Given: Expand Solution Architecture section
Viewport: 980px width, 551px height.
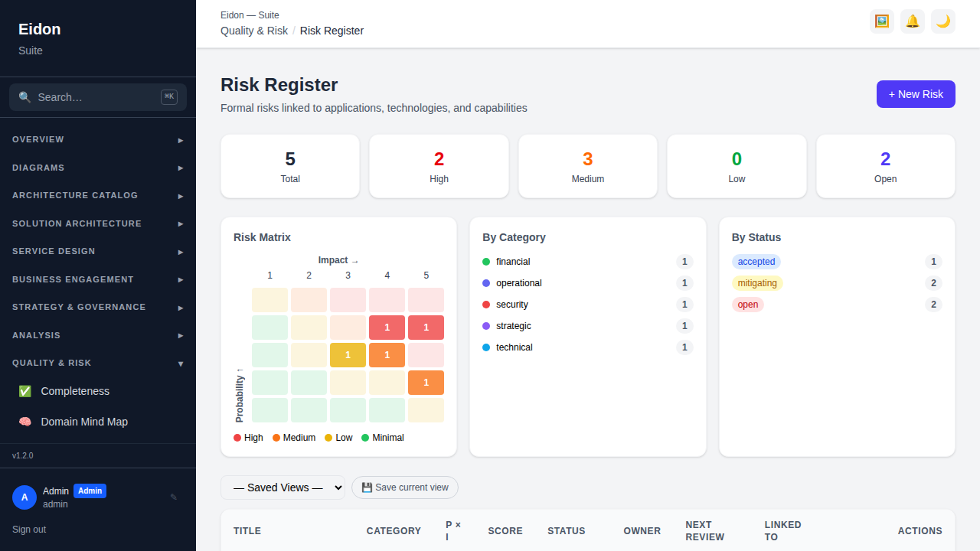Looking at the screenshot, I should pos(98,223).
